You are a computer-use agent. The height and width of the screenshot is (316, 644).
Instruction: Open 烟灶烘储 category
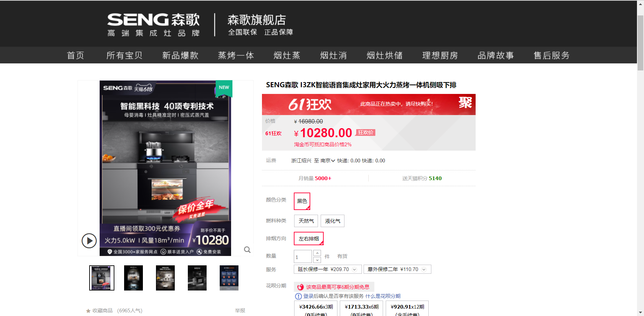(385, 55)
